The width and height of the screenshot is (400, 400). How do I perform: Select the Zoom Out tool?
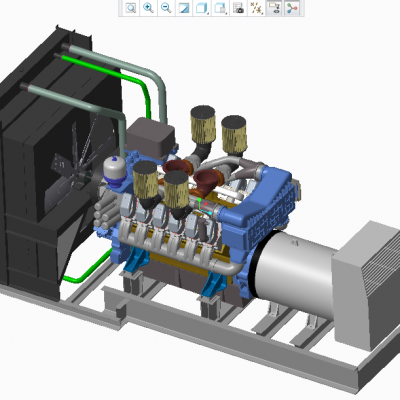point(166,8)
